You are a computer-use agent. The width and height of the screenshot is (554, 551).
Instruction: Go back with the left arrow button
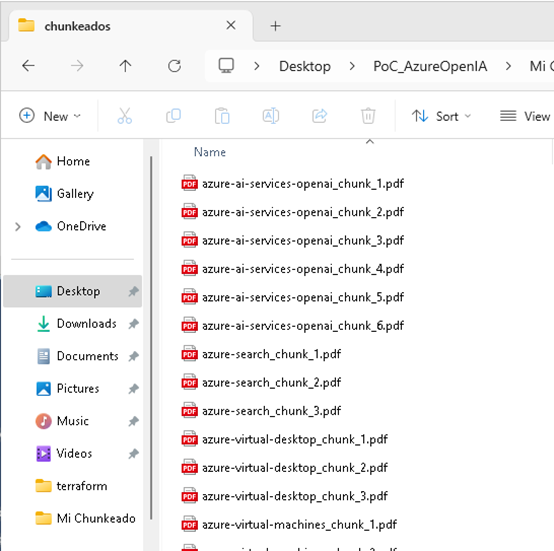(28, 66)
